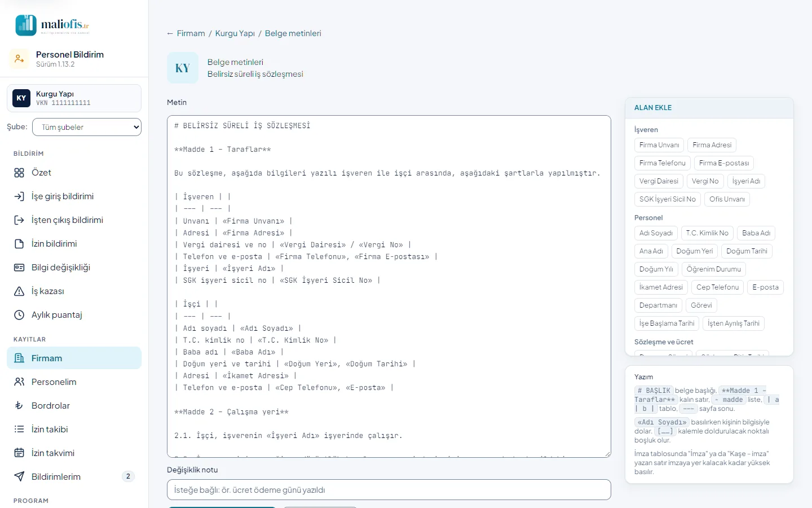Focus the Değişiklik notu input field
The image size is (812, 508).
[x=389, y=490]
